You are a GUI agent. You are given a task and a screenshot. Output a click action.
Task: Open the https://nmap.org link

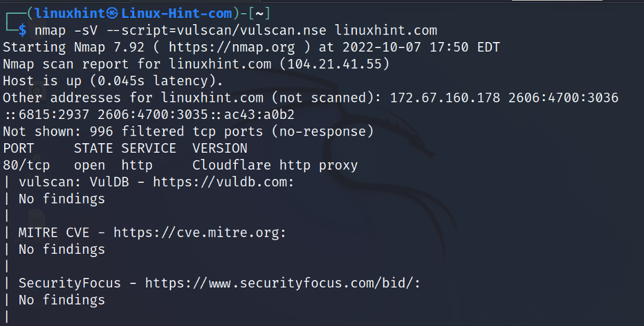click(232, 47)
